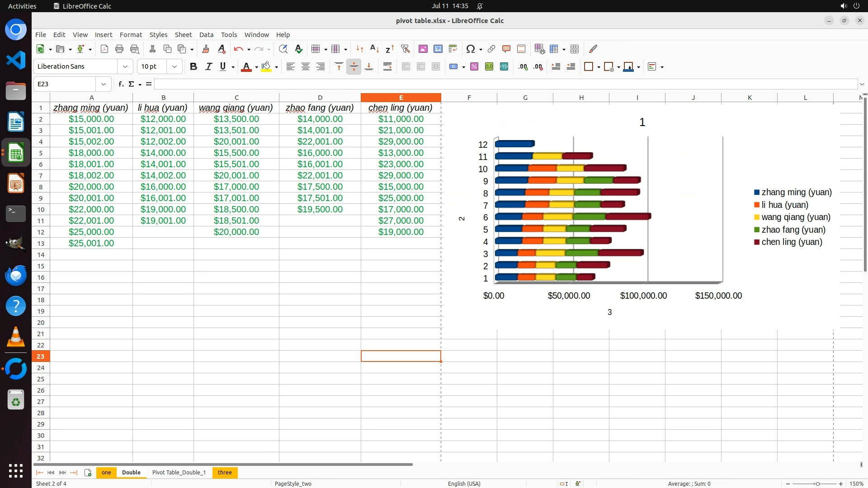This screenshot has height=488, width=868.
Task: Click the zoom slider in the status bar
Action: click(816, 484)
